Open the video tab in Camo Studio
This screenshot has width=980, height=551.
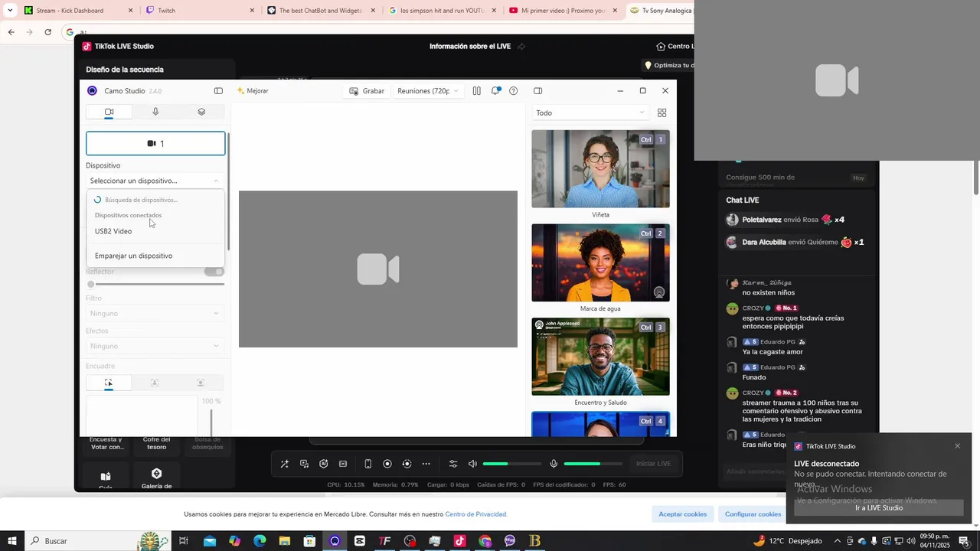(x=109, y=112)
